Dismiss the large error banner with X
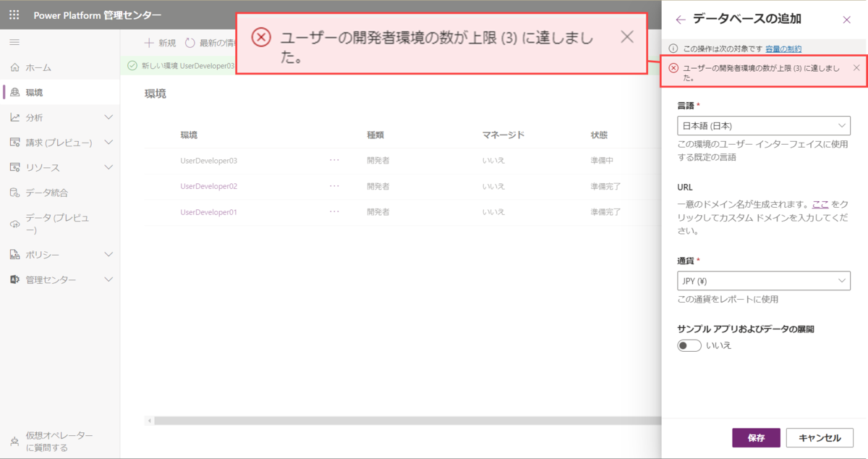Image resolution: width=868 pixels, height=459 pixels. point(627,37)
